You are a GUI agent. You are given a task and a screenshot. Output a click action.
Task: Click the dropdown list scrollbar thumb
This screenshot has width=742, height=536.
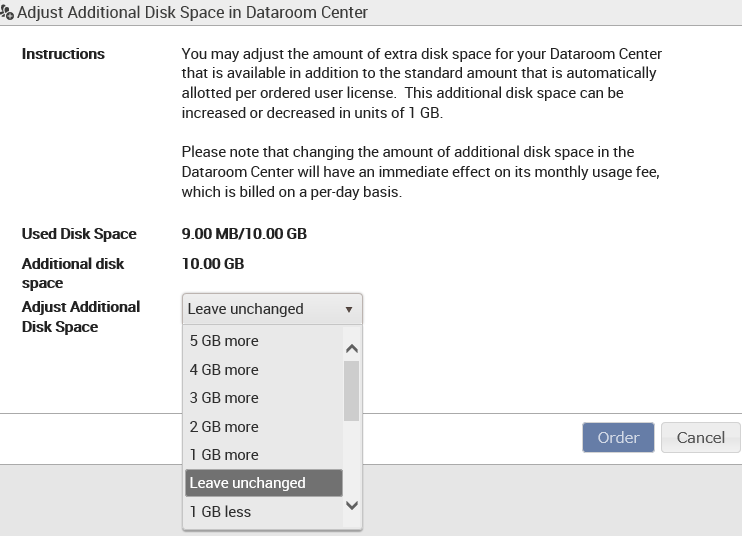[x=352, y=391]
